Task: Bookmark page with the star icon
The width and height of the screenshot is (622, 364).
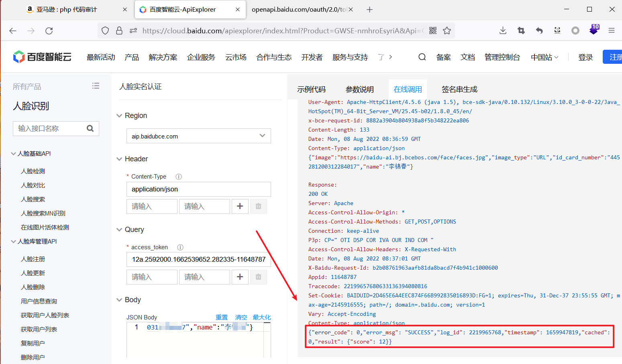Action: pos(447,31)
